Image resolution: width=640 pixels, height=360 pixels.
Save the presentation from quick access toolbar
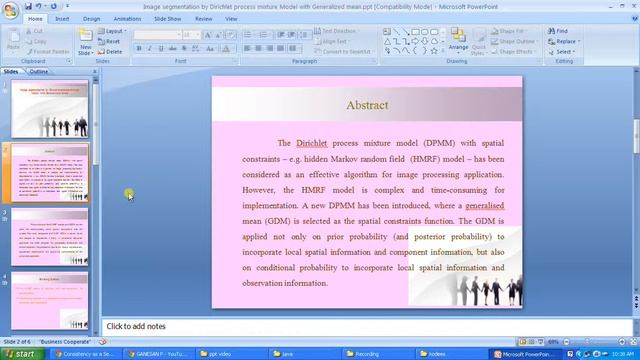tap(28, 7)
